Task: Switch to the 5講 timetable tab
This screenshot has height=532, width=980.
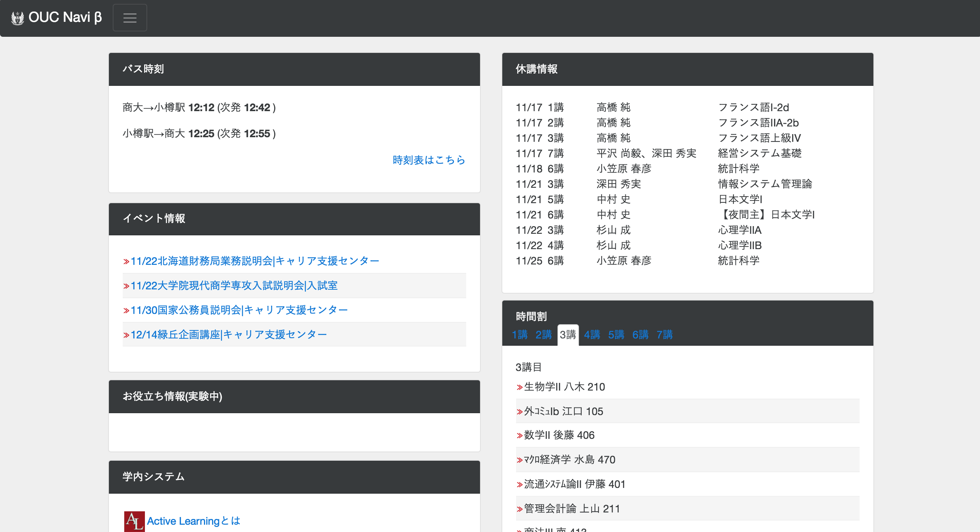Action: (616, 335)
